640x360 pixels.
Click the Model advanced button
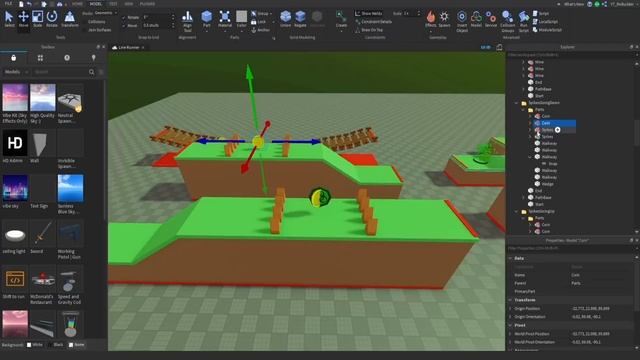[x=476, y=19]
